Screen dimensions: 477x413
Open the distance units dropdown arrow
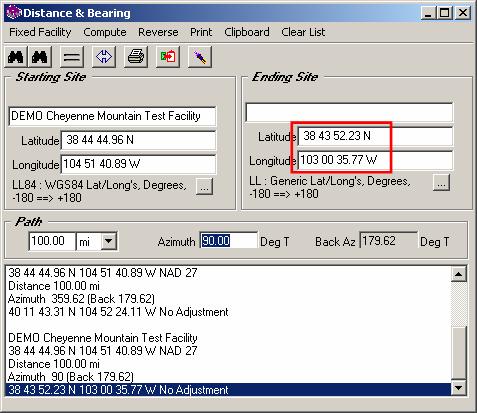pyautogui.click(x=109, y=241)
